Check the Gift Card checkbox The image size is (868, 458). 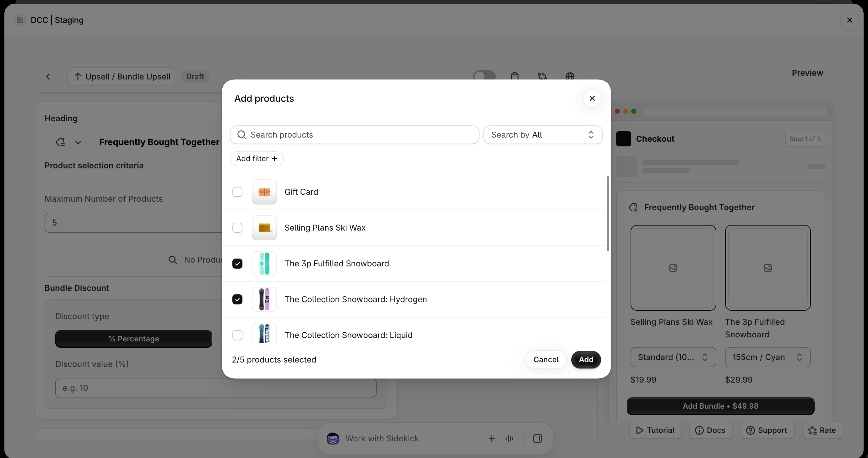click(237, 192)
